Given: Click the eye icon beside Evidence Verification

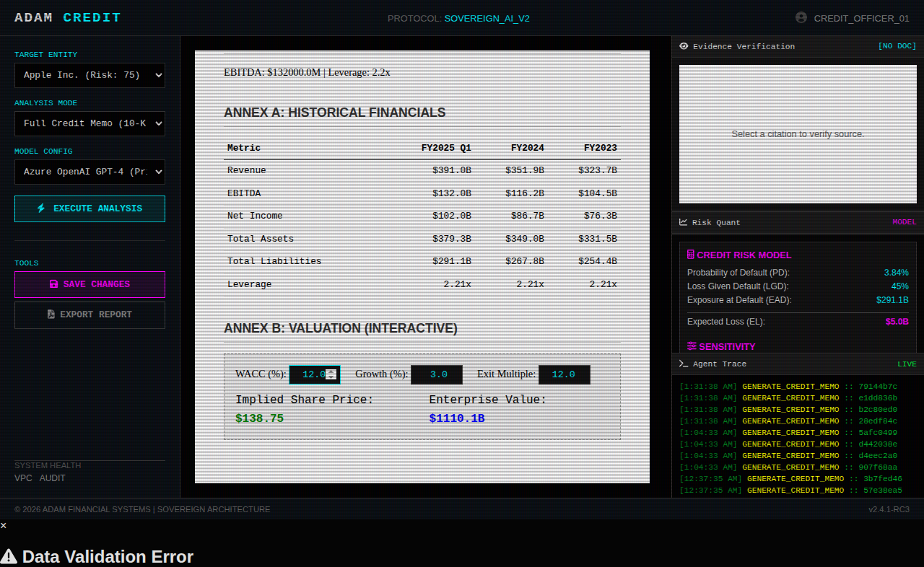Looking at the screenshot, I should [684, 46].
